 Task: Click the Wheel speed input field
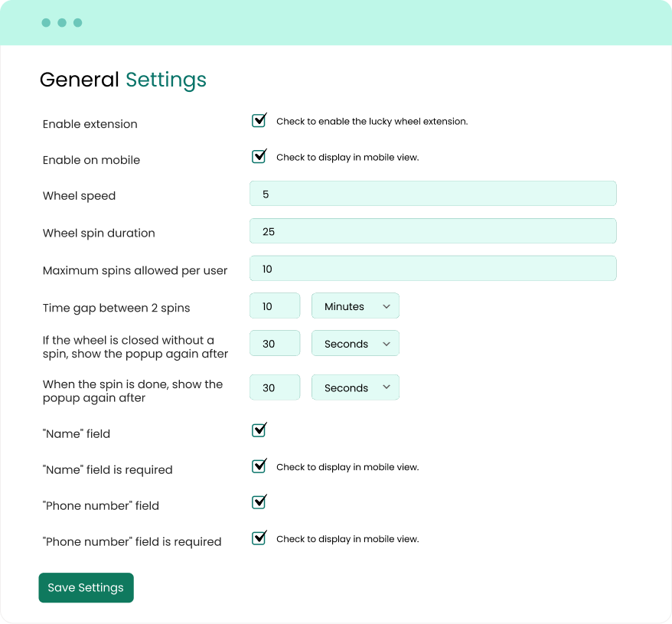pos(433,194)
